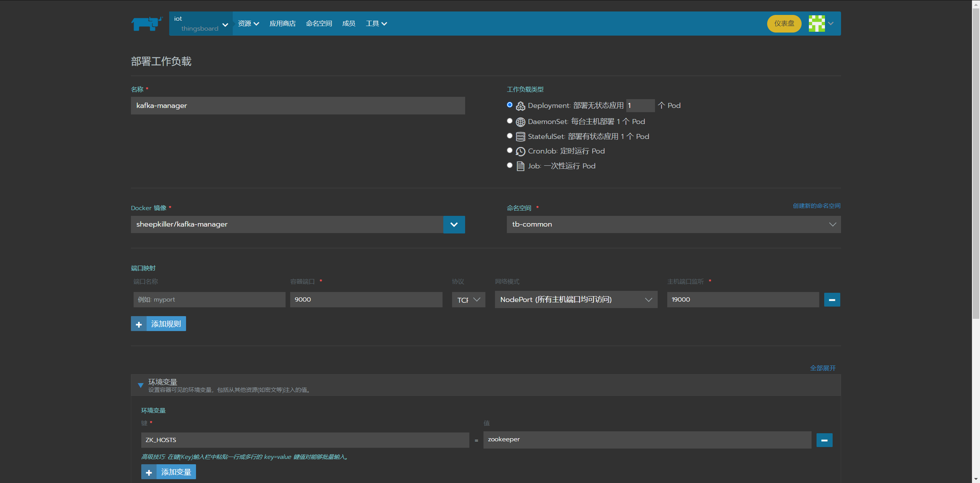Click the 全部展开 link

823,368
